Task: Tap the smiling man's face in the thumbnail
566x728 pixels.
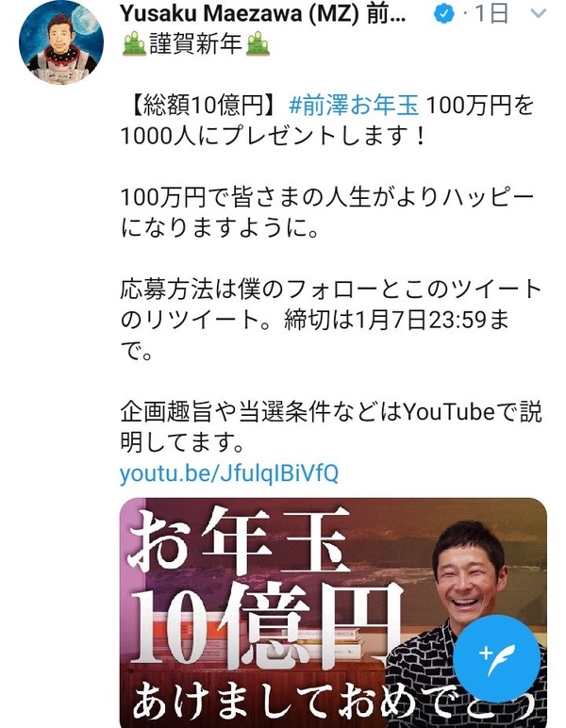Action: 468,579
